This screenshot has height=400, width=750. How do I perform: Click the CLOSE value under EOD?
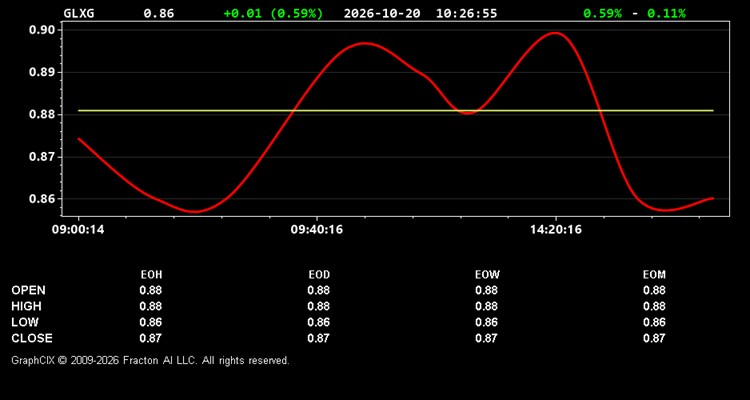[x=319, y=338]
